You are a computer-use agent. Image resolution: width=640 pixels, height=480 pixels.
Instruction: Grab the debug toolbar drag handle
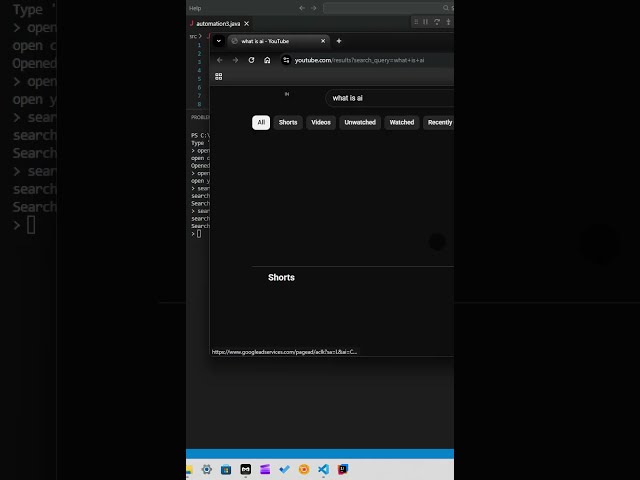[x=416, y=22]
